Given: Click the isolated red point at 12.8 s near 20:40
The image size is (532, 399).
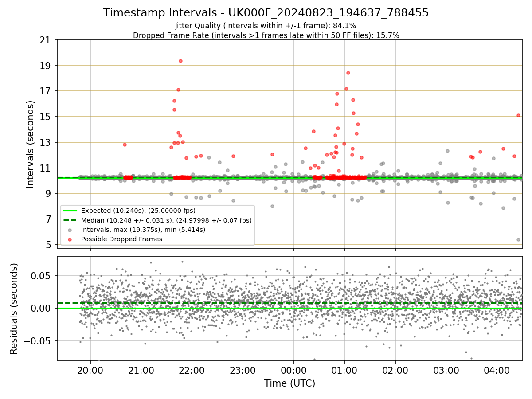Looking at the screenshot, I should pos(125,145).
